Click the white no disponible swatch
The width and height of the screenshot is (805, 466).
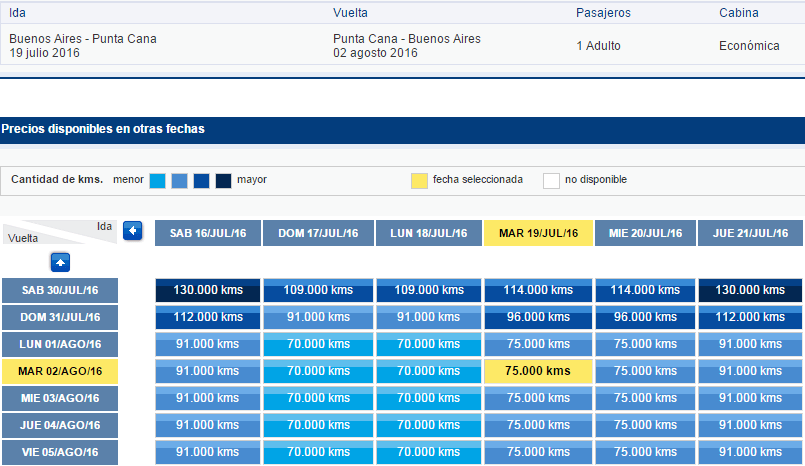pyautogui.click(x=551, y=181)
